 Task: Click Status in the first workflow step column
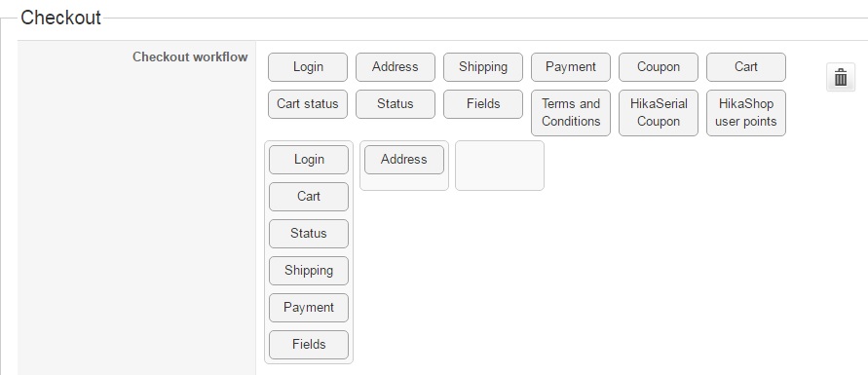click(309, 234)
